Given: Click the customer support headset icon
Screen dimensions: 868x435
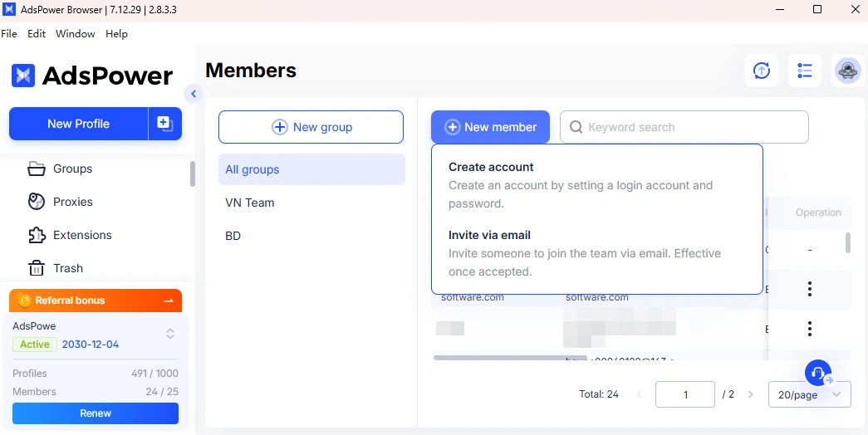Looking at the screenshot, I should click(x=818, y=373).
